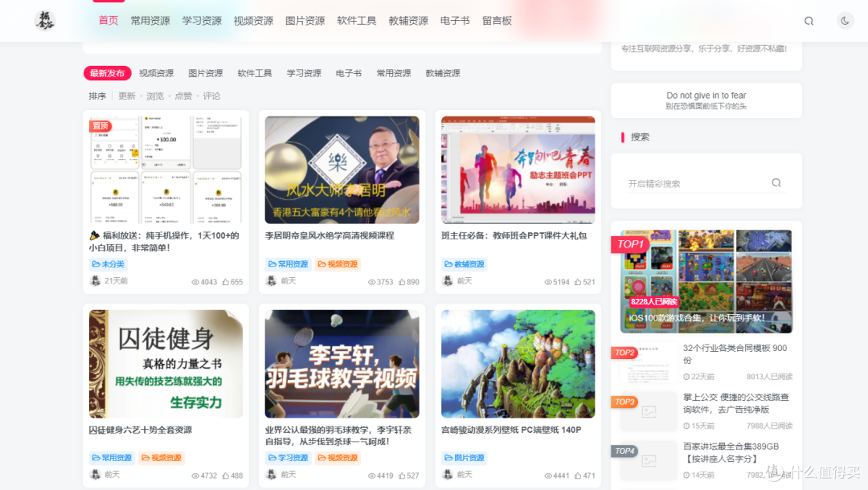The width and height of the screenshot is (868, 490).
Task: Go to 首页 in the top navigation
Action: tap(108, 21)
